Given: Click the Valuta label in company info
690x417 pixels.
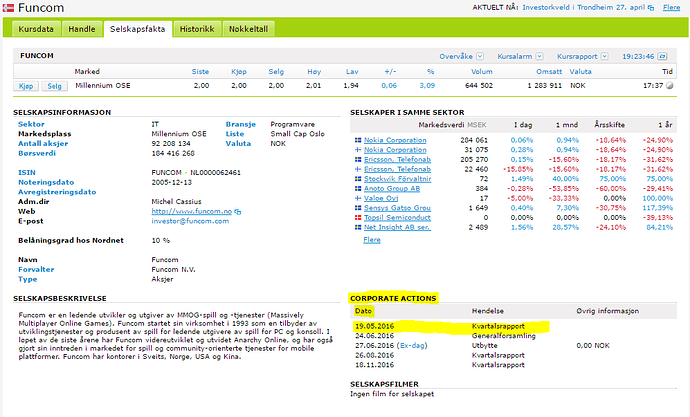Looking at the screenshot, I should [x=239, y=143].
